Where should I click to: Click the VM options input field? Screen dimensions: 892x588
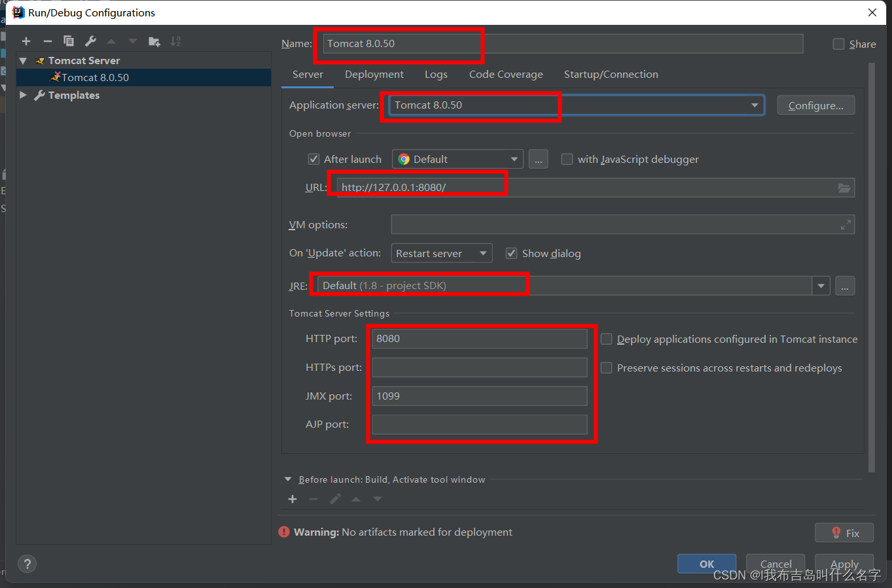coord(623,224)
